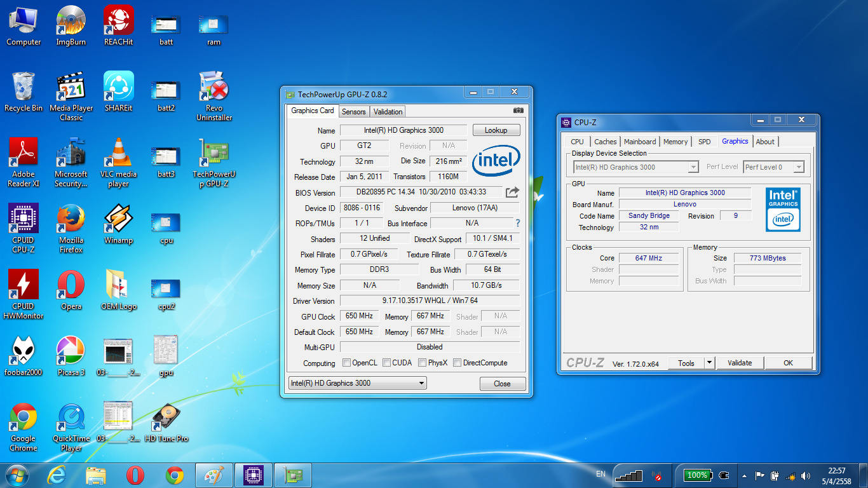The image size is (868, 488).
Task: Switch to the Sensors tab in GPU-Z
Action: (x=353, y=112)
